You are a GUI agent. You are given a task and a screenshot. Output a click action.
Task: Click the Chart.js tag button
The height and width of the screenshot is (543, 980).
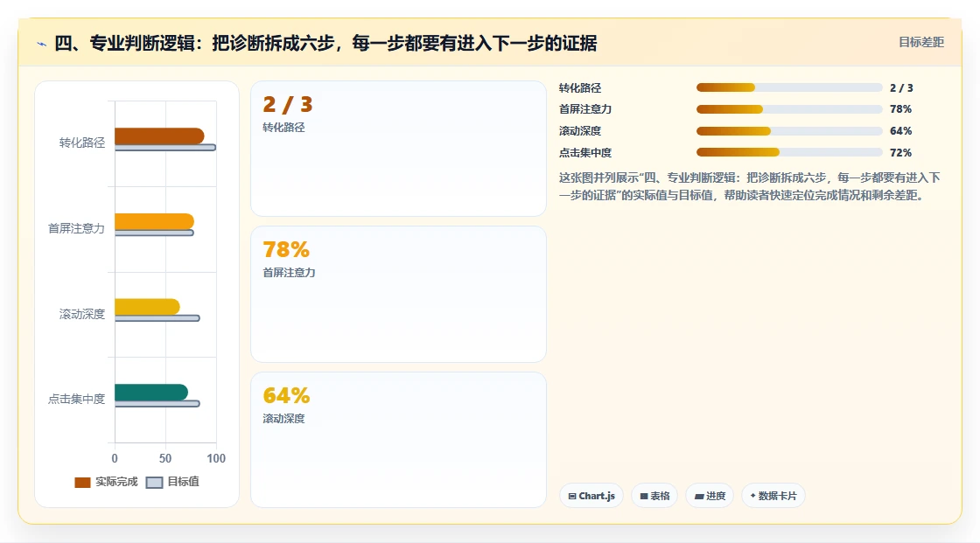point(591,496)
